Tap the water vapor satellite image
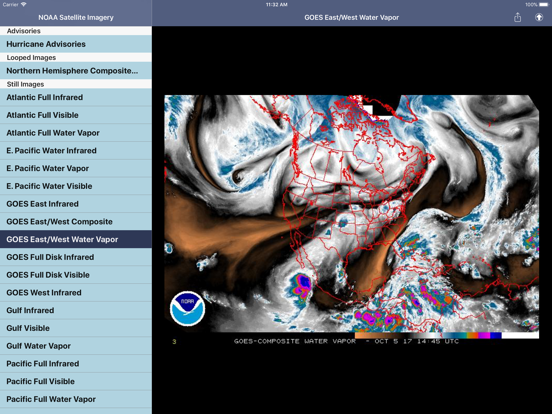This screenshot has height=414, width=552. [x=352, y=220]
